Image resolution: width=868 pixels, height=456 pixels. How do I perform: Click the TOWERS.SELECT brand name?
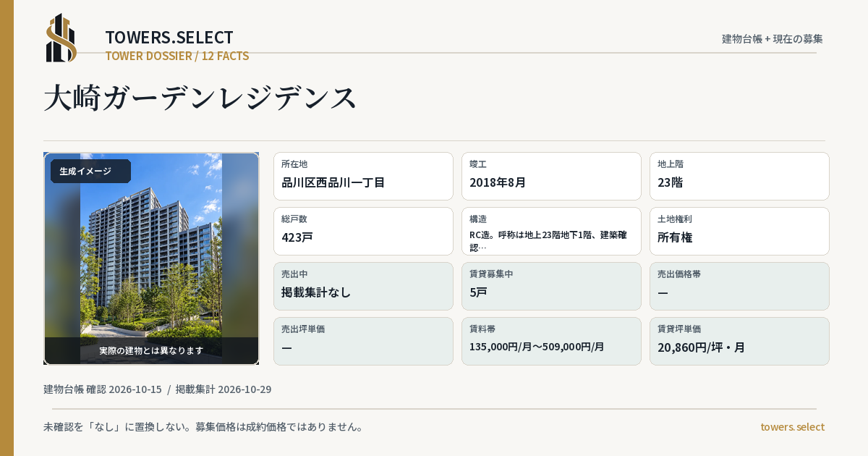(169, 38)
